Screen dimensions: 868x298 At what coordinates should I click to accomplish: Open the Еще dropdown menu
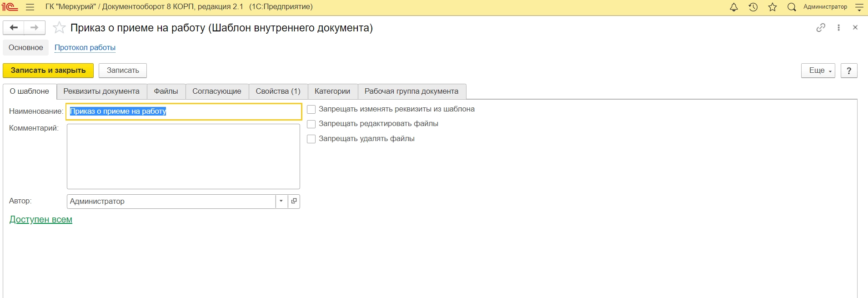818,71
